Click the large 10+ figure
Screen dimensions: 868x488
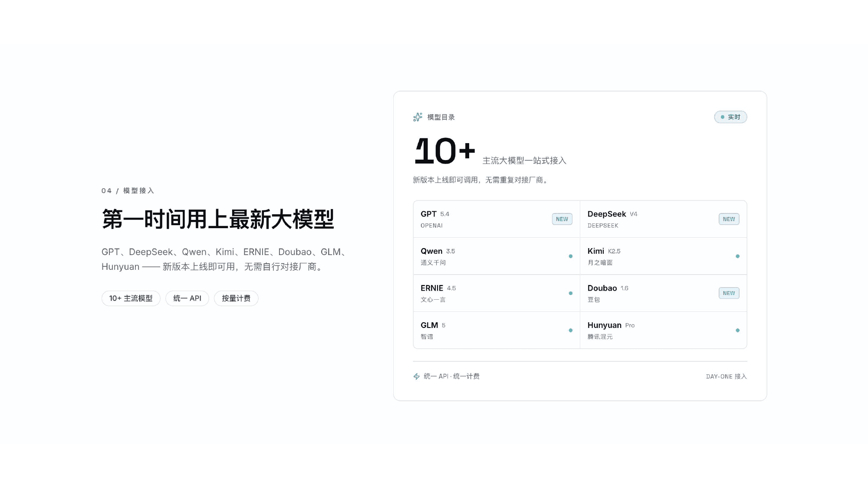click(x=445, y=151)
